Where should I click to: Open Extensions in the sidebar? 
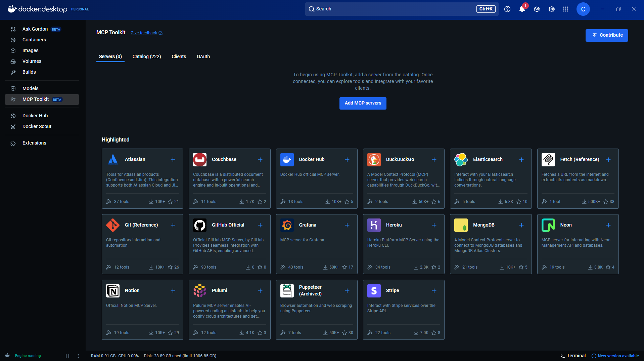click(x=42, y=143)
